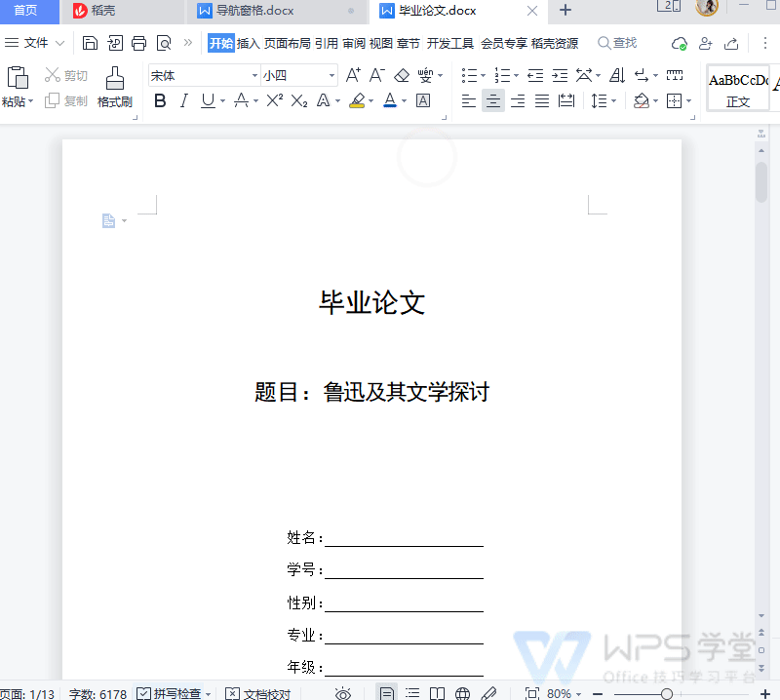The width and height of the screenshot is (780, 700).
Task: Center-align the paragraph text
Action: coord(493,101)
